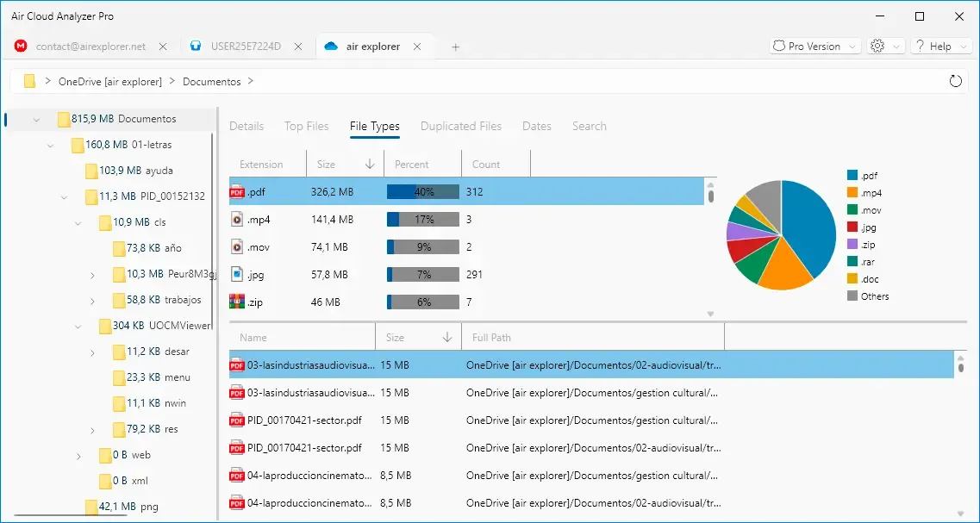Expand the Peur8M3gj tree folder
980x523 pixels.
tap(92, 274)
